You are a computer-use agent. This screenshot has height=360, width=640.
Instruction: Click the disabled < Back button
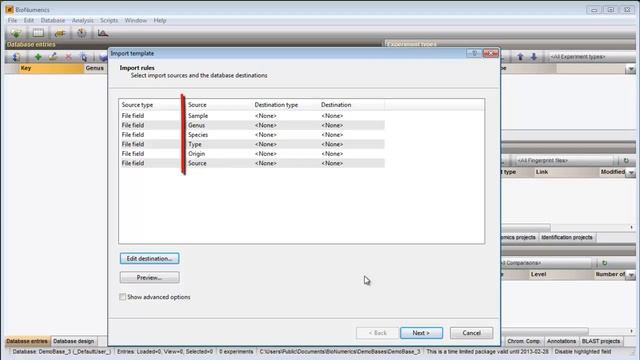pyautogui.click(x=378, y=333)
